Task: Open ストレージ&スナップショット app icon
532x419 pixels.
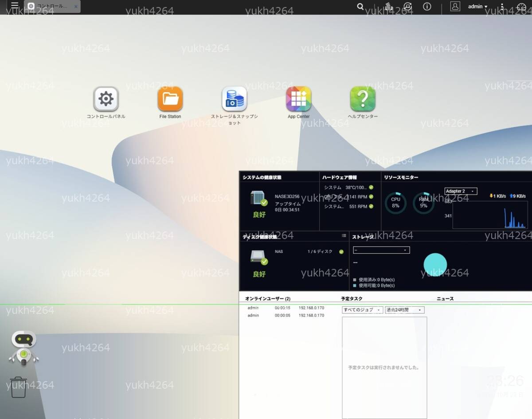Action: click(x=235, y=99)
